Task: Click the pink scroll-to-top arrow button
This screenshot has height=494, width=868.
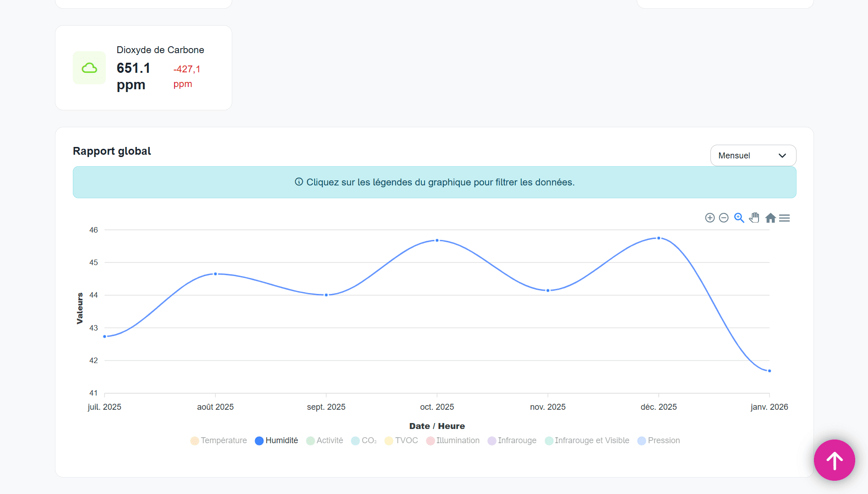Action: 834,460
